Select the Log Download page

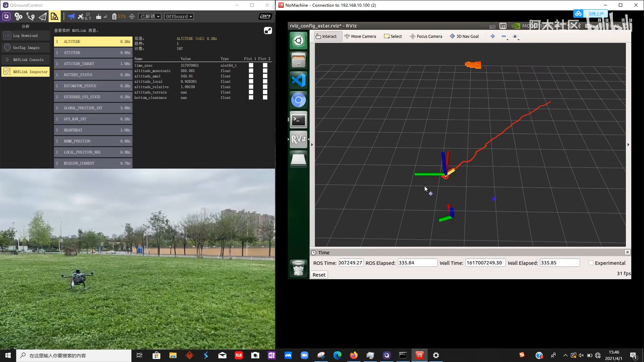coord(25,36)
